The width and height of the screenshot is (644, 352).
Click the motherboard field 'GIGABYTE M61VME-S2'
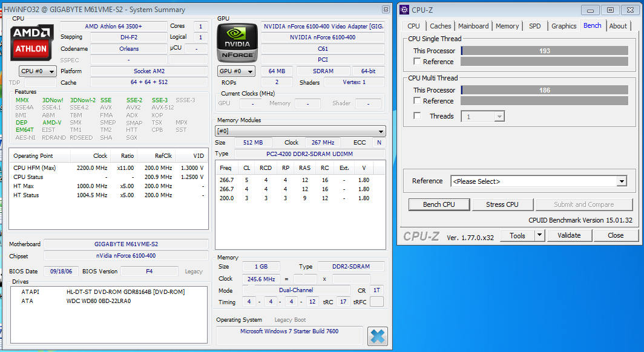point(126,244)
